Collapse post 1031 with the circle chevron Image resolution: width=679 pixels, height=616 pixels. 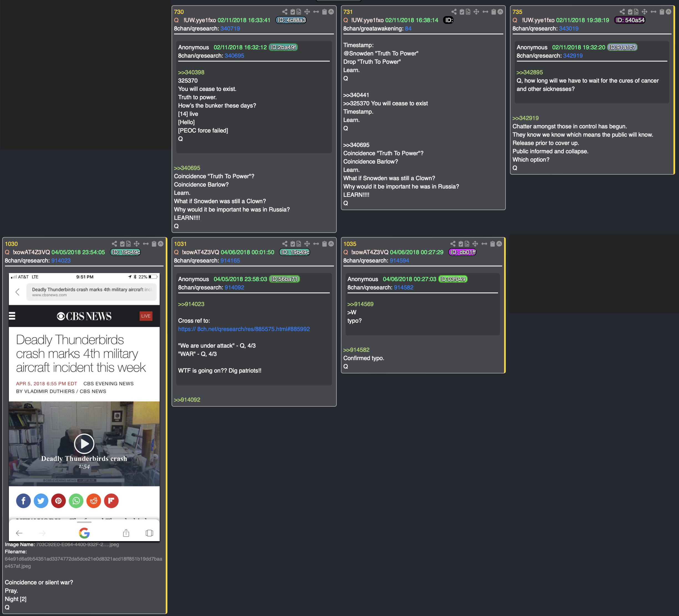pos(331,244)
